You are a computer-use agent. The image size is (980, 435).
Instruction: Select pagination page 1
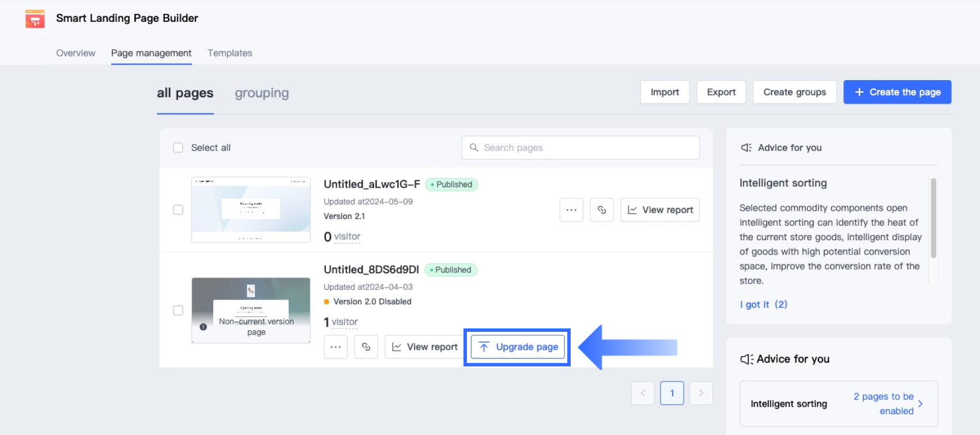point(672,393)
